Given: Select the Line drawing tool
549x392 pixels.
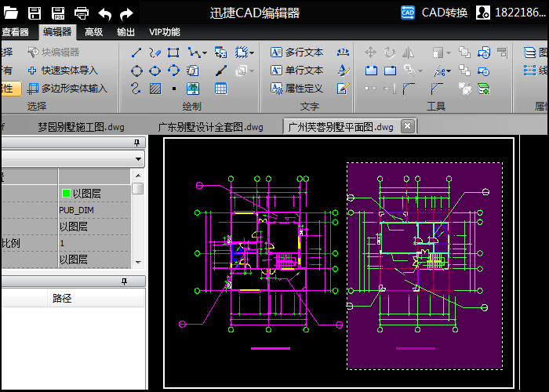Looking at the screenshot, I should pos(136,53).
